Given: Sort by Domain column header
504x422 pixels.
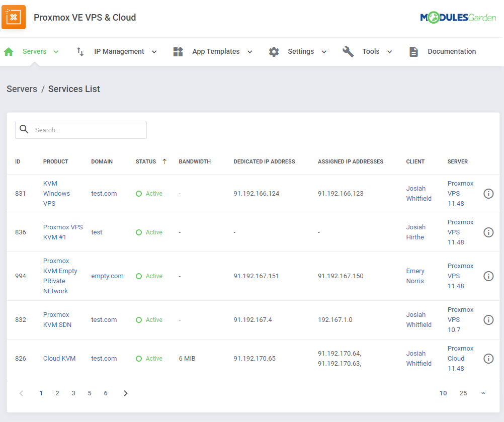Looking at the screenshot, I should 102,161.
